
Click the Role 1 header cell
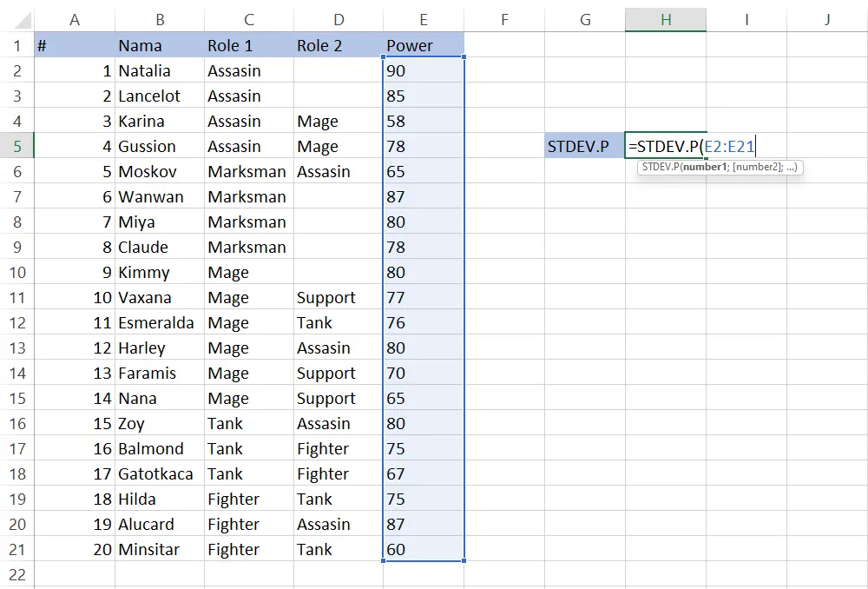pos(249,45)
